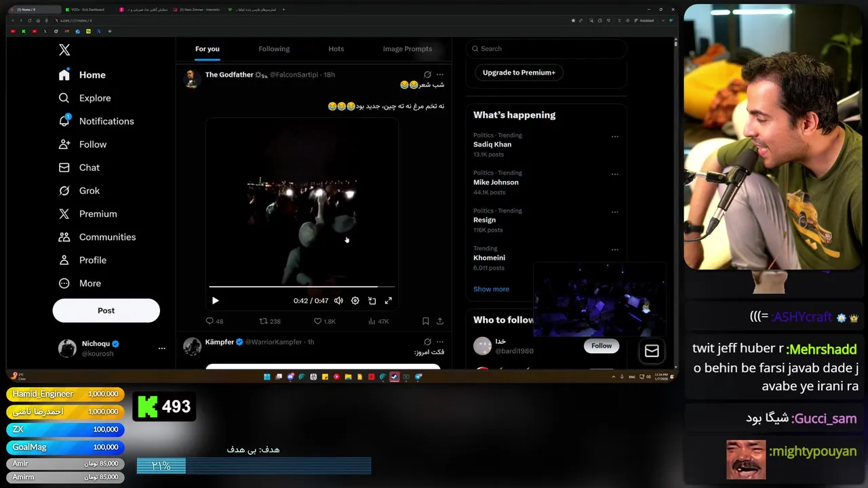Open the Windows Start menu
The height and width of the screenshot is (488, 868).
coord(267,377)
